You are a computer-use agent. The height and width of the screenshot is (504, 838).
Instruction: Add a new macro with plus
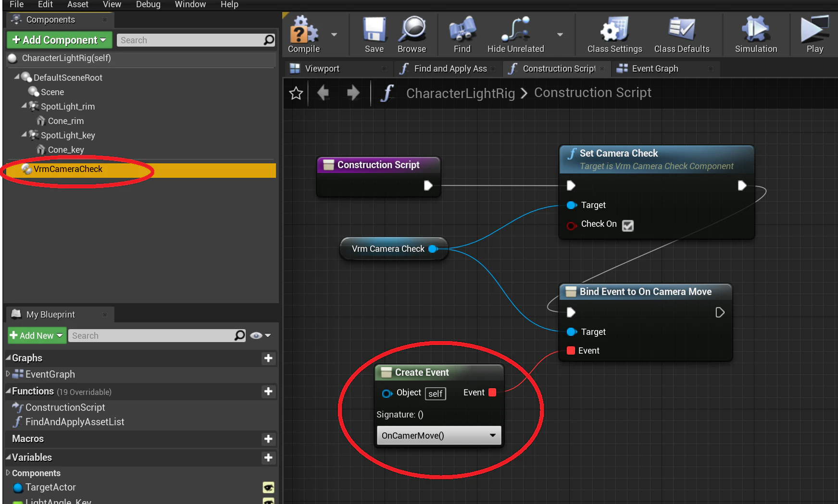(x=268, y=439)
